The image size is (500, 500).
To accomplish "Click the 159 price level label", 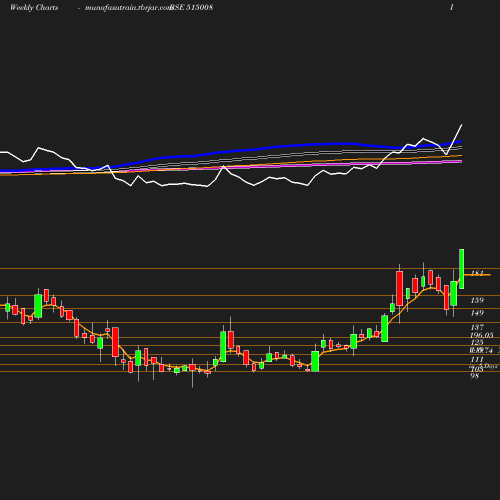I will pyautogui.click(x=477, y=300).
